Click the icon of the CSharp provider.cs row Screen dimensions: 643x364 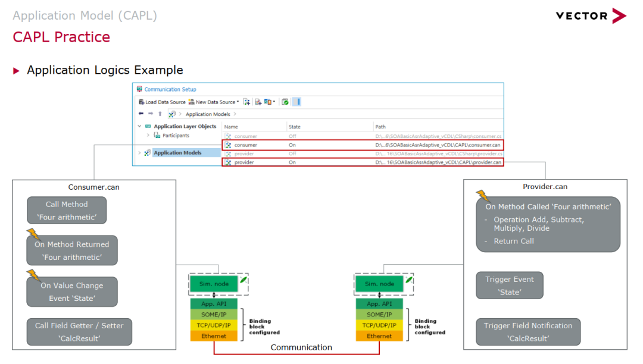click(x=228, y=154)
